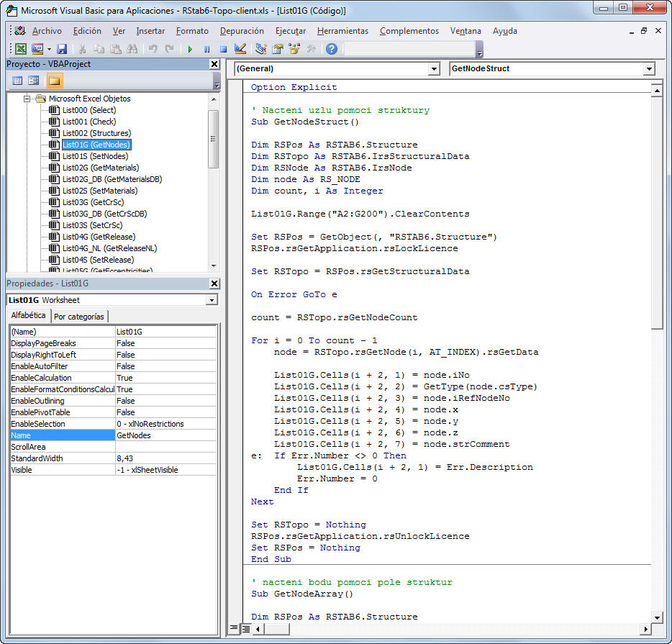Run the current macro with the Run button

tap(190, 49)
